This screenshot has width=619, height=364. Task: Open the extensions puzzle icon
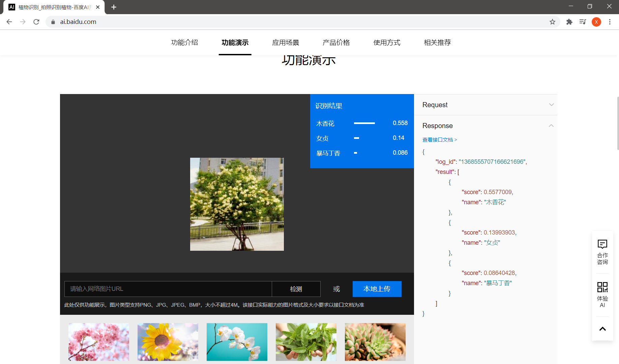click(x=569, y=22)
